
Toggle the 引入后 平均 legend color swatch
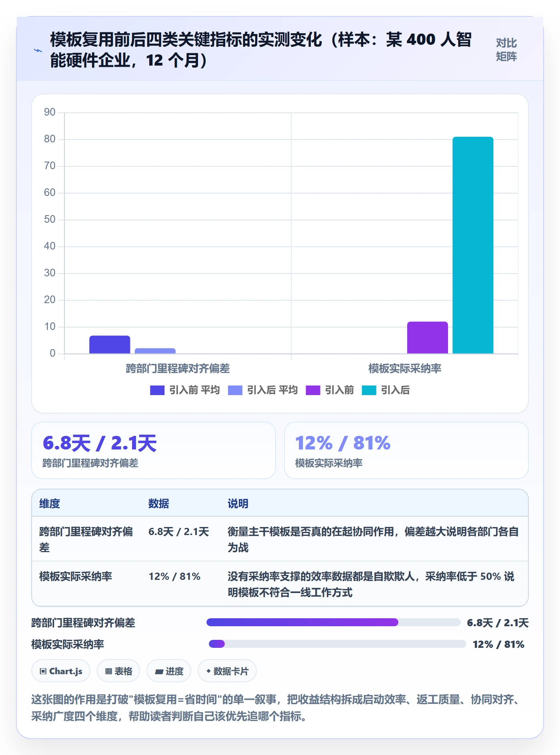235,390
